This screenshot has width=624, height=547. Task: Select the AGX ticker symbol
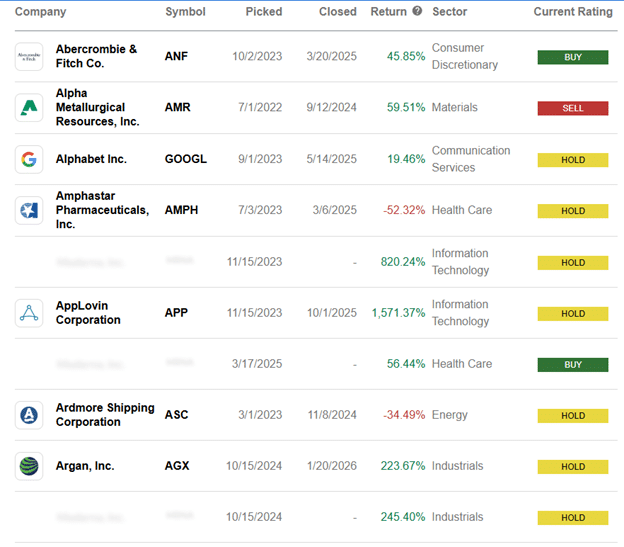pos(177,466)
